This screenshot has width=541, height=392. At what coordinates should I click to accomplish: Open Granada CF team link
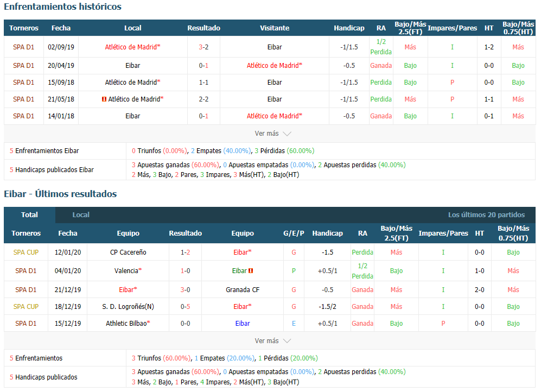coord(243,290)
